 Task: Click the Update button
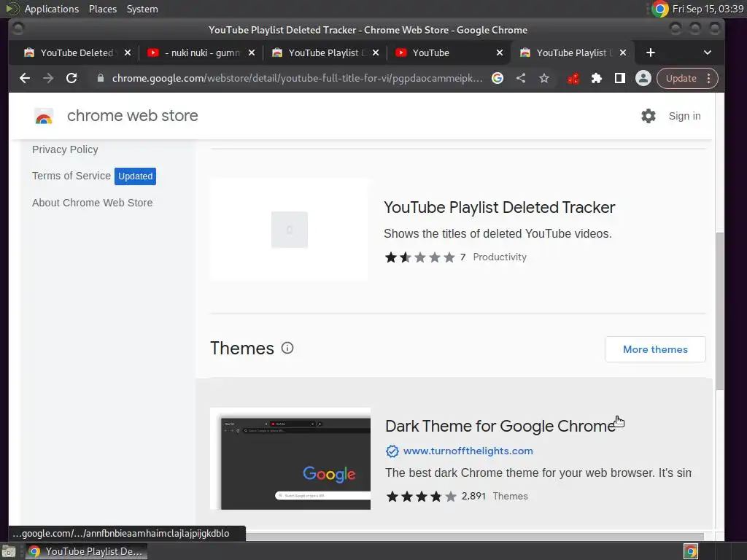click(681, 78)
